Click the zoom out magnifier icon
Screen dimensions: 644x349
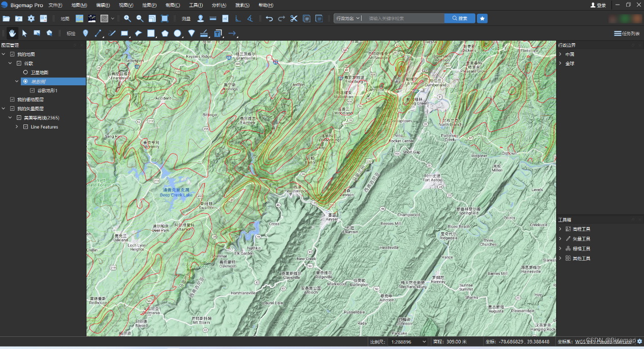pyautogui.click(x=140, y=19)
